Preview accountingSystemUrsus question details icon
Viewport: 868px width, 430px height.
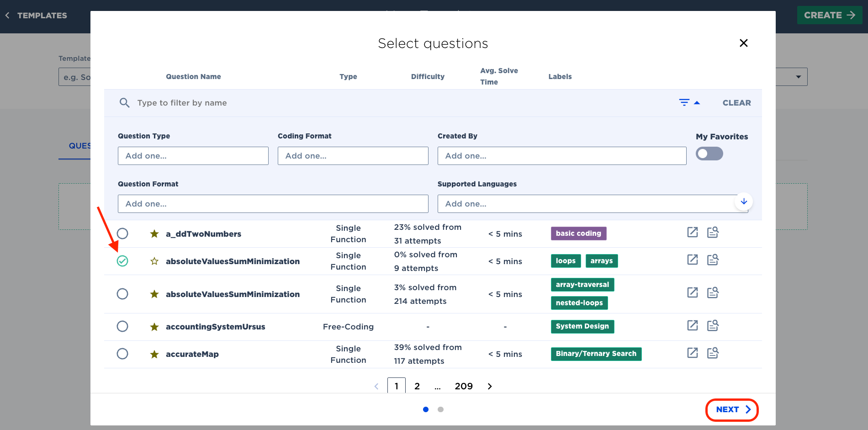click(713, 325)
